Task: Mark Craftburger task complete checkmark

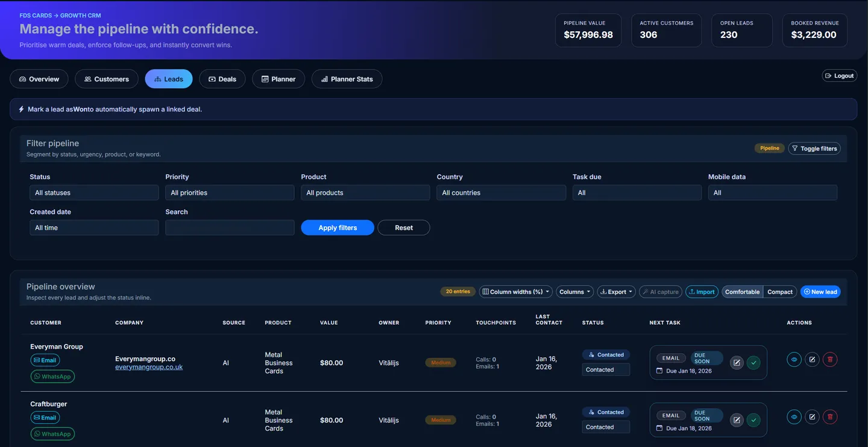Action: click(x=753, y=420)
